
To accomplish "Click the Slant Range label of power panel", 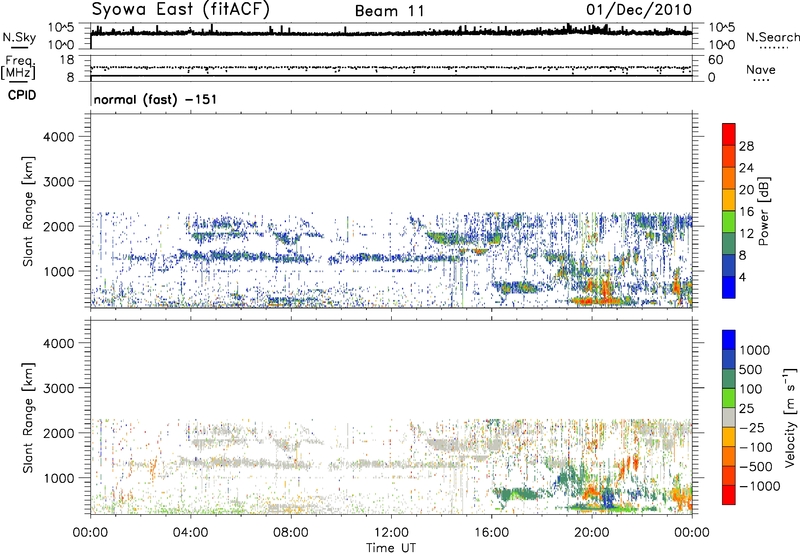I will click(x=28, y=211).
